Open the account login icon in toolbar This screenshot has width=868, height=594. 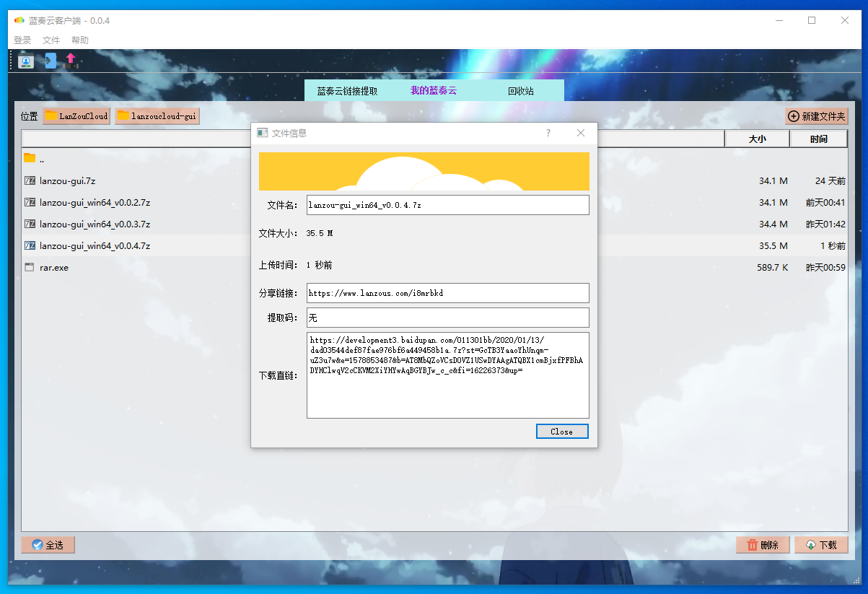click(26, 61)
